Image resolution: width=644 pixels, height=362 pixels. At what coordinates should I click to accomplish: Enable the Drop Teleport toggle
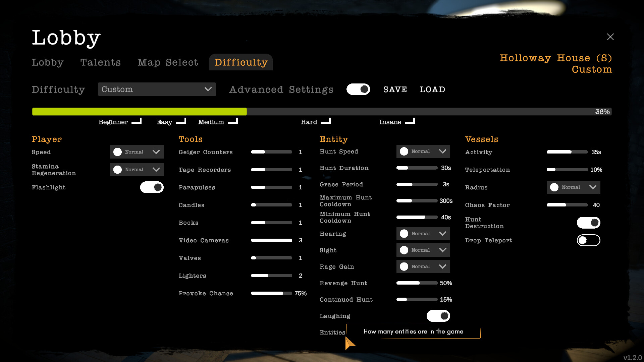588,240
